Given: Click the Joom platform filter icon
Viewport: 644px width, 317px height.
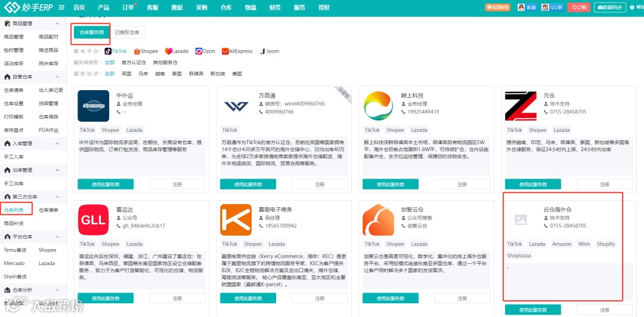Looking at the screenshot, I should coord(262,51).
